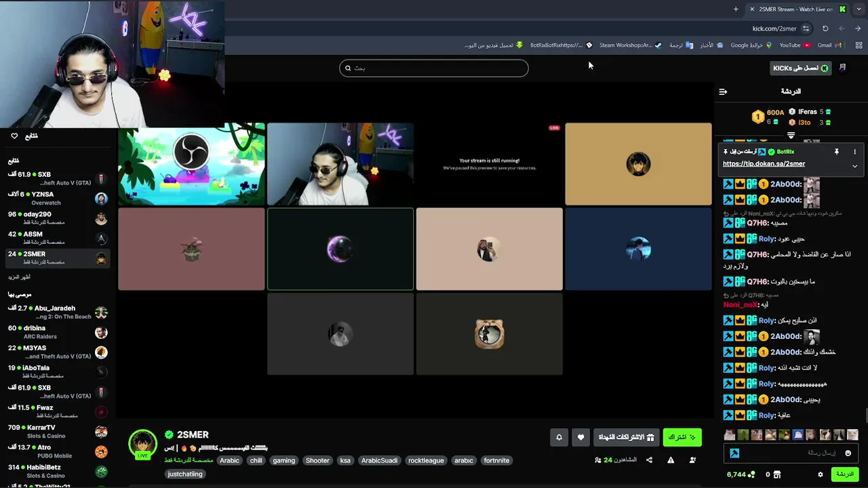The height and width of the screenshot is (488, 868).
Task: Click the 2SMER live avatar
Action: 143,445
